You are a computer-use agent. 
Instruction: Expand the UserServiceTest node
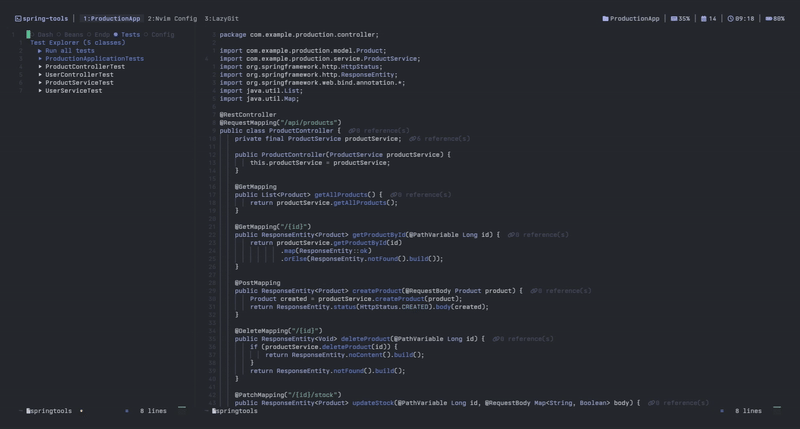click(40, 91)
